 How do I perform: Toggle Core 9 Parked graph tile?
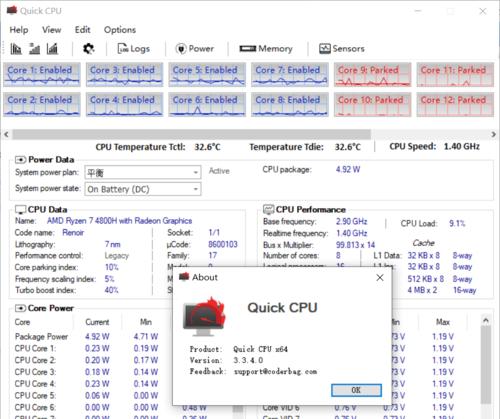373,74
